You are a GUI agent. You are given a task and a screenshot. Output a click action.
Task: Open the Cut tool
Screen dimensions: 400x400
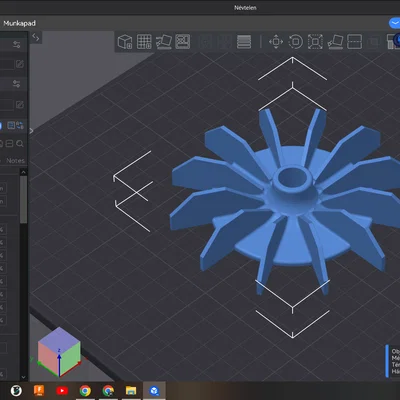pyautogui.click(x=354, y=42)
